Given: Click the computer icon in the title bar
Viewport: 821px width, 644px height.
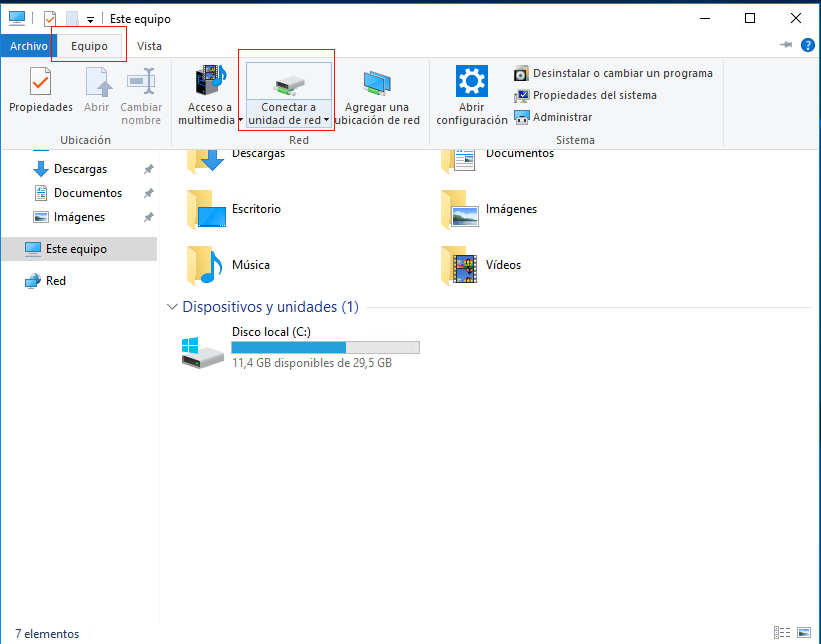Looking at the screenshot, I should pos(17,18).
